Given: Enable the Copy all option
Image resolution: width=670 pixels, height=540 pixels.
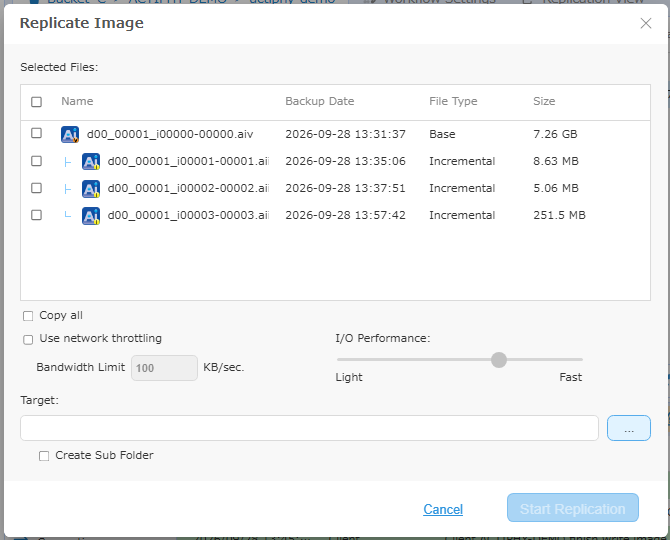Looking at the screenshot, I should [x=28, y=316].
